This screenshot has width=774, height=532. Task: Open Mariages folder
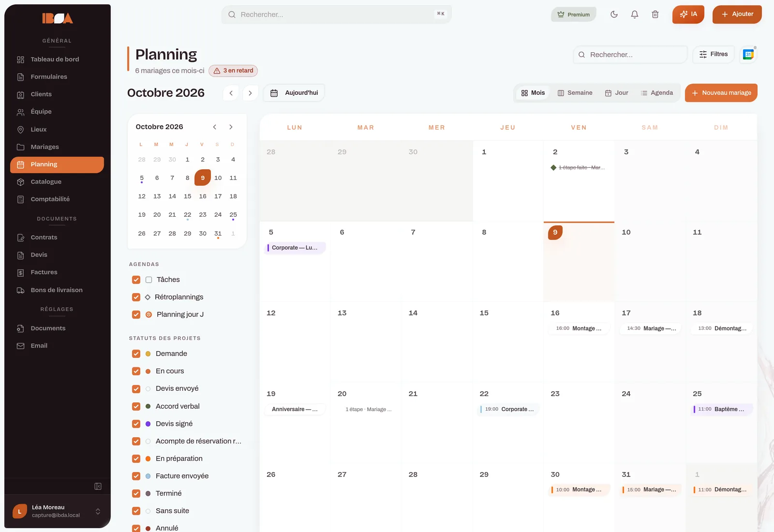(x=57, y=147)
